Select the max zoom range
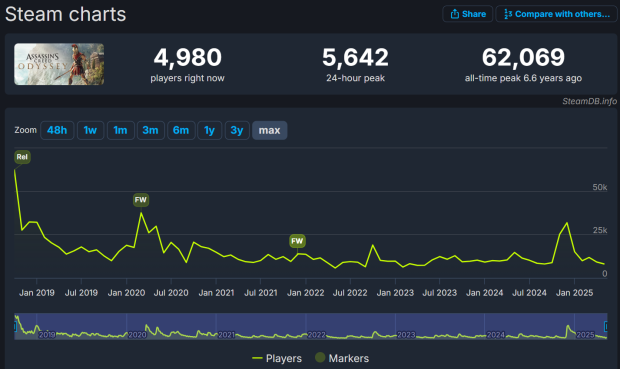The height and width of the screenshot is (369, 620). click(x=270, y=130)
